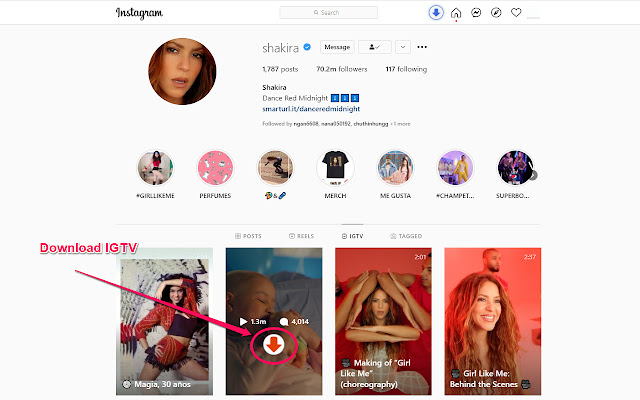View the 70.2m followers list
This screenshot has height=400, width=640.
click(342, 69)
